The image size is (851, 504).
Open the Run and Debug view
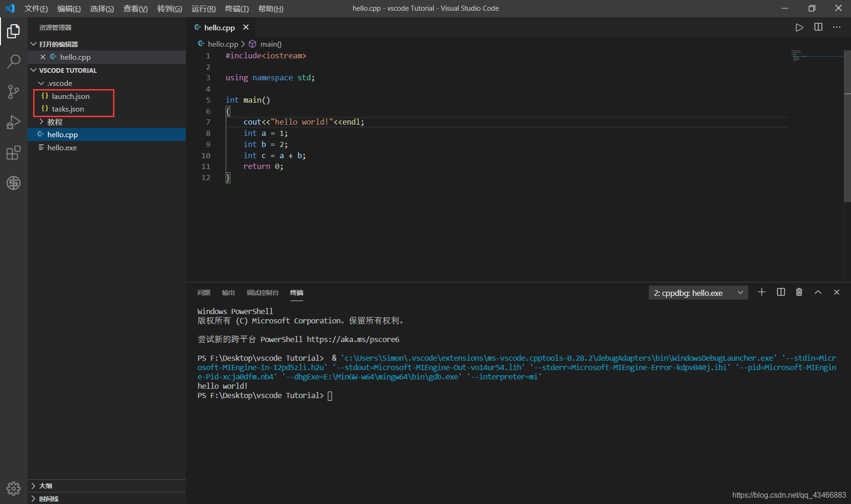pos(14,122)
